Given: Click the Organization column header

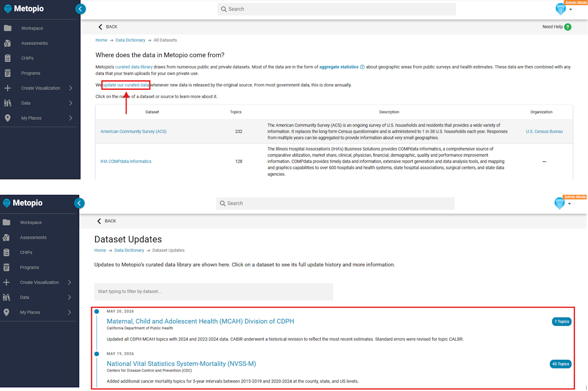Looking at the screenshot, I should coord(541,112).
